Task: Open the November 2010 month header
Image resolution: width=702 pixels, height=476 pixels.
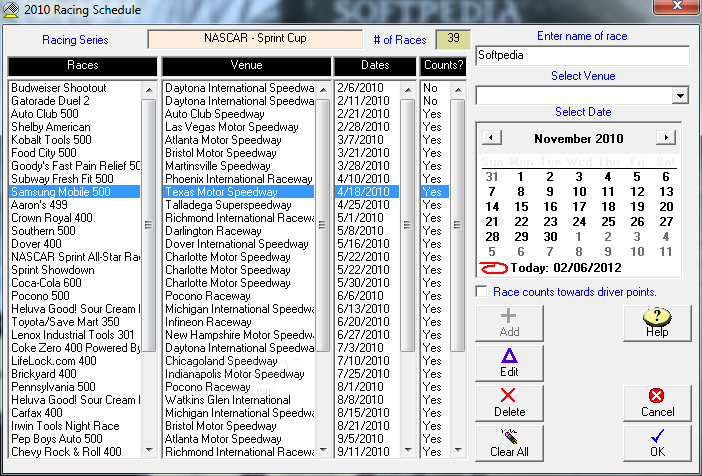Action: 578,138
